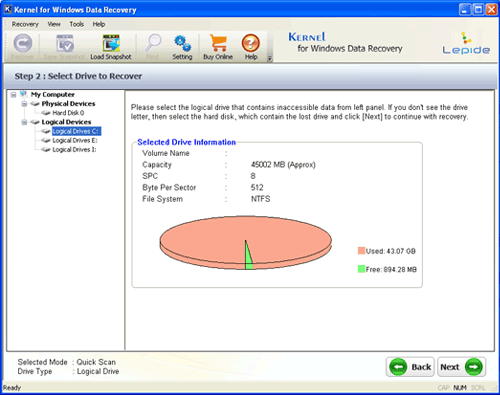
Task: Open the Tools menu
Action: click(x=76, y=24)
